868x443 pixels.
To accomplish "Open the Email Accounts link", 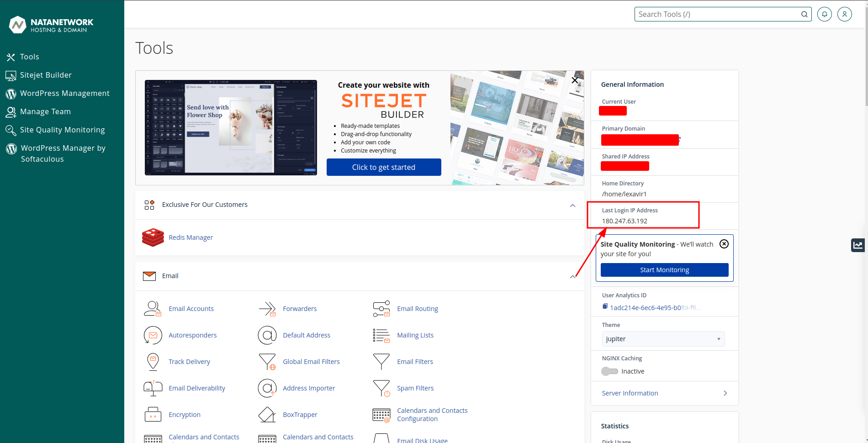I will 191,309.
